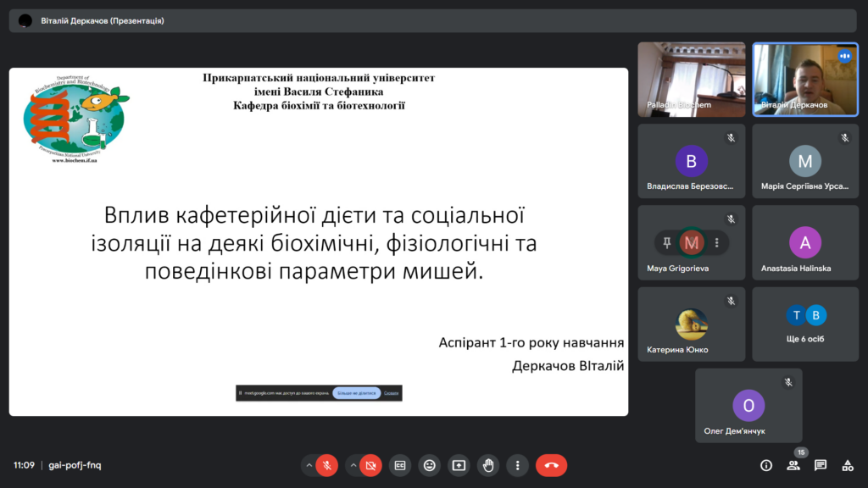This screenshot has height=488, width=868.
Task: Unmute the microphone with the red mic button
Action: click(326, 465)
